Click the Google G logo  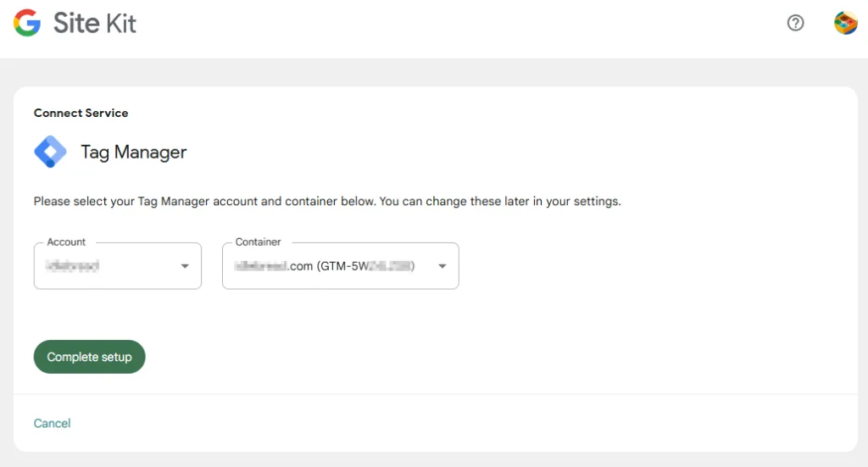coord(27,23)
